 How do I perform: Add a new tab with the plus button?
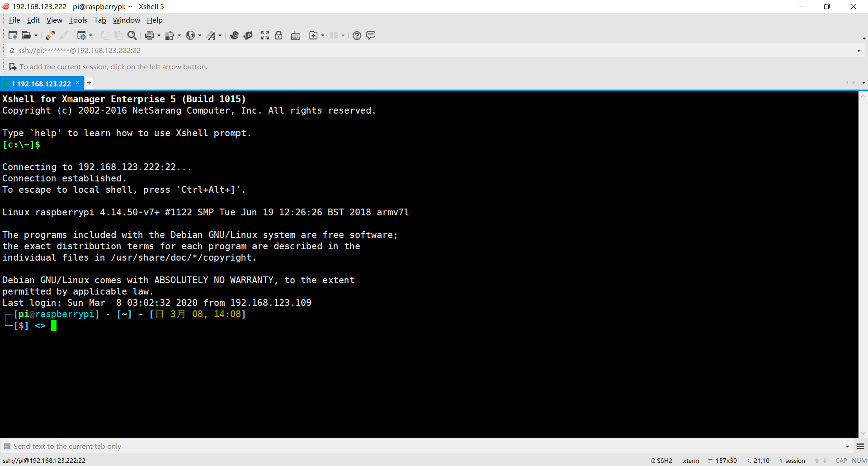(89, 83)
